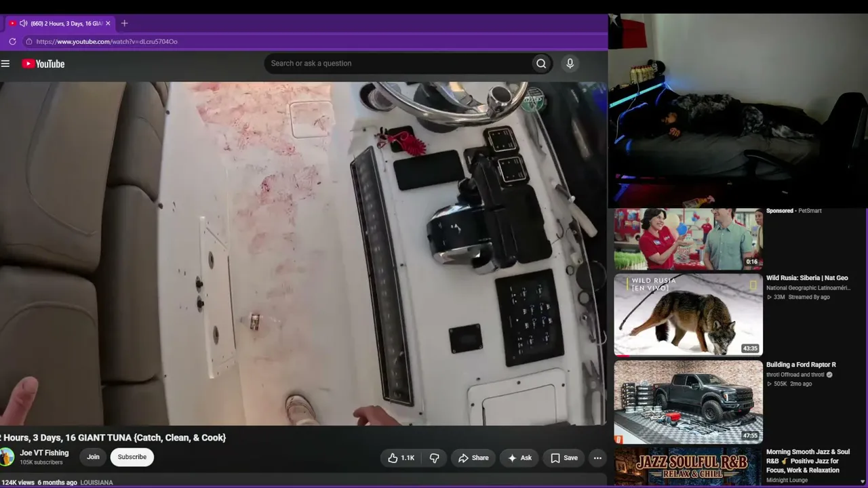Select '505K 2mo ago' text
Viewport: 868px width, 488px height.
pos(789,384)
